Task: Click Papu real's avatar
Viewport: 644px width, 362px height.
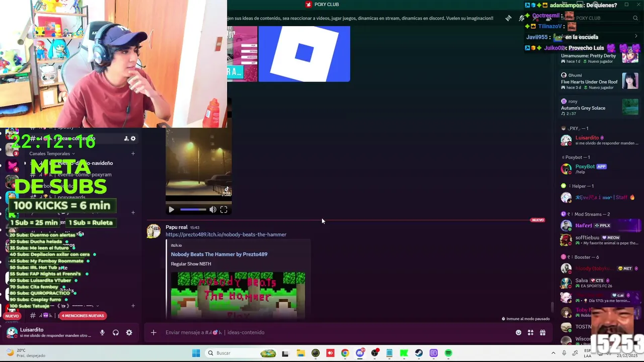Action: (153, 231)
